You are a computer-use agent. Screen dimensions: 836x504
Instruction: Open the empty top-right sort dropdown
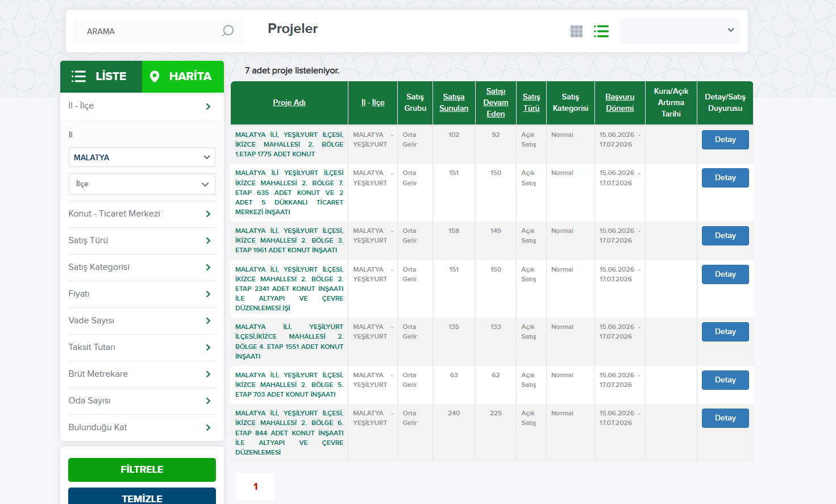[680, 31]
